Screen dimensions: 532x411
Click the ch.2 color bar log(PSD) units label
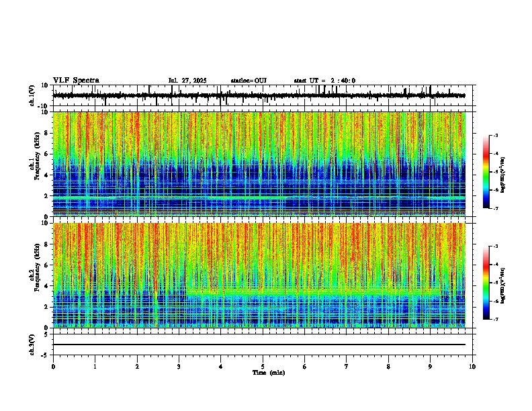503,285
